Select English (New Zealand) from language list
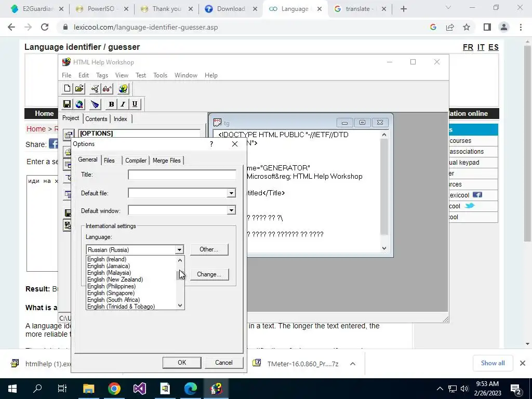This screenshot has width=532, height=399. point(131,280)
